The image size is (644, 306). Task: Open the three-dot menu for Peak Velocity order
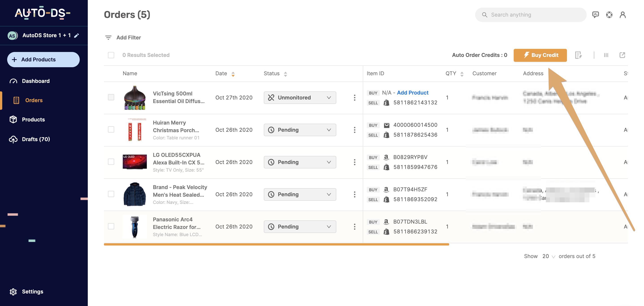coord(354,194)
